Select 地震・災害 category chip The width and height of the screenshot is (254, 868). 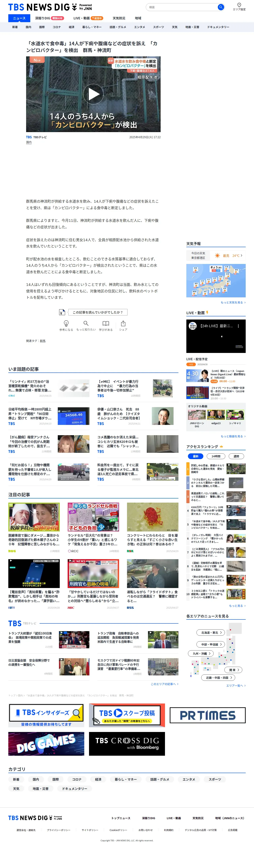(41, 789)
